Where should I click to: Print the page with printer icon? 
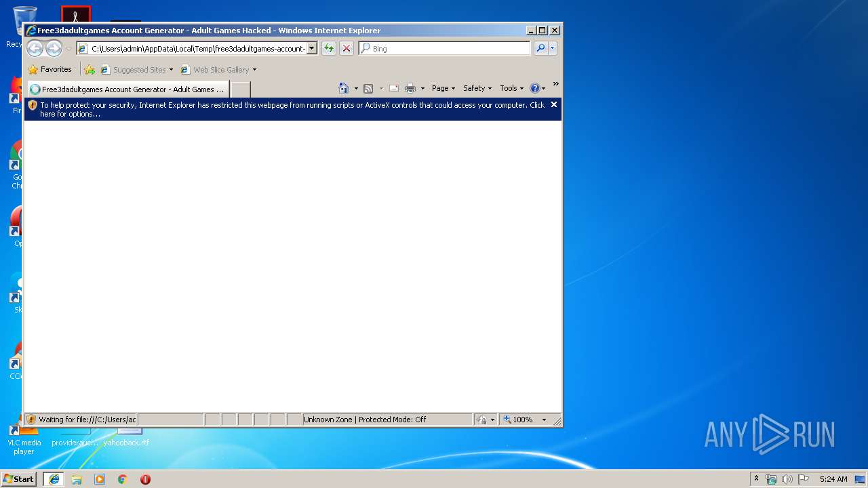(410, 88)
